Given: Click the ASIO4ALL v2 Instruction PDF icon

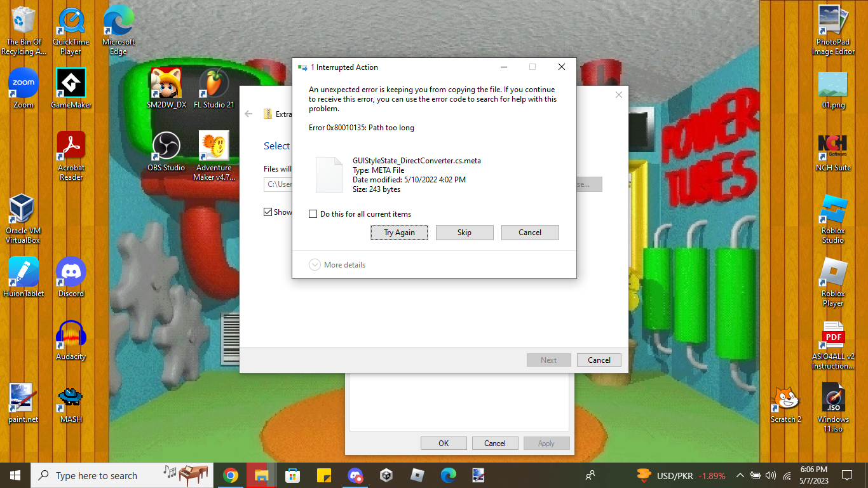Looking at the screenshot, I should 833,345.
